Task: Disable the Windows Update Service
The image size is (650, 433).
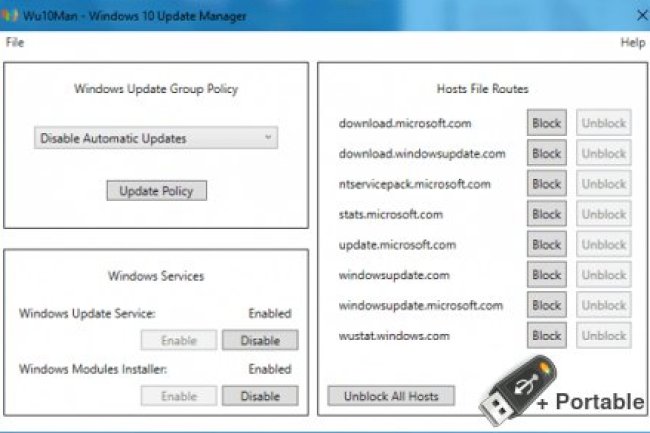Action: point(259,341)
